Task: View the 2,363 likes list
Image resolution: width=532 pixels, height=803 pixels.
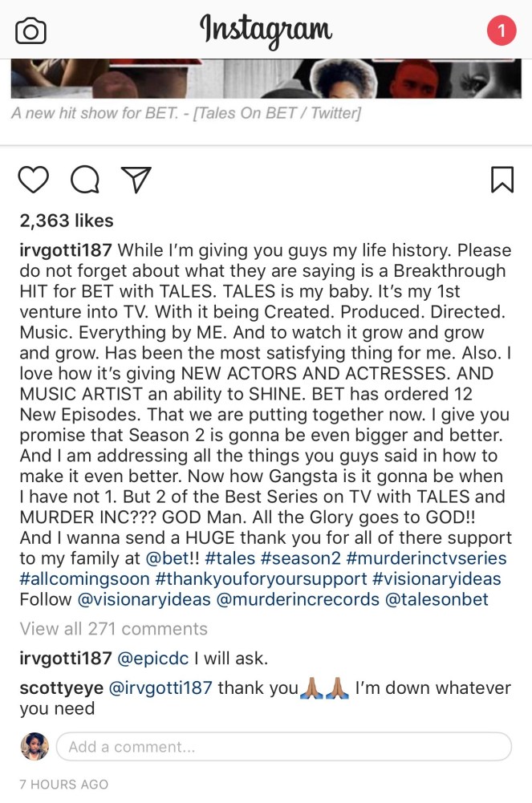Action: (x=67, y=221)
